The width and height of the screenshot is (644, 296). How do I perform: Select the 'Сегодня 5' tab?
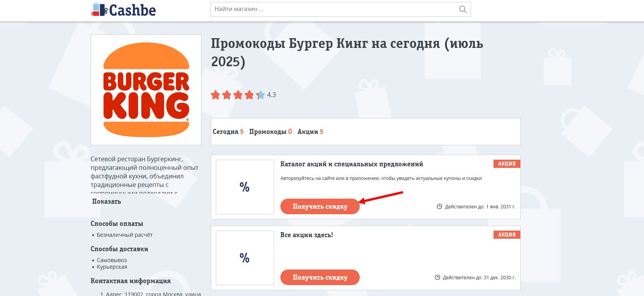click(x=228, y=132)
